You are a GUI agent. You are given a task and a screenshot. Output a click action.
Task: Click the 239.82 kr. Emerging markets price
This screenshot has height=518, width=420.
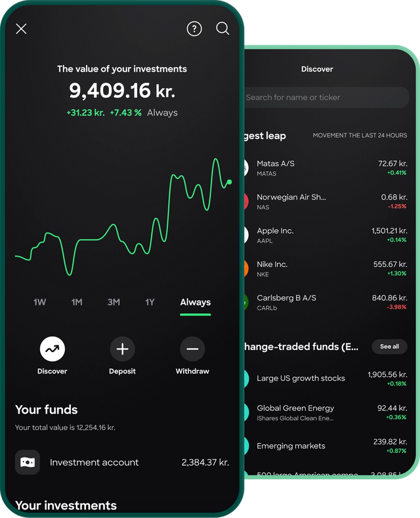(x=390, y=442)
